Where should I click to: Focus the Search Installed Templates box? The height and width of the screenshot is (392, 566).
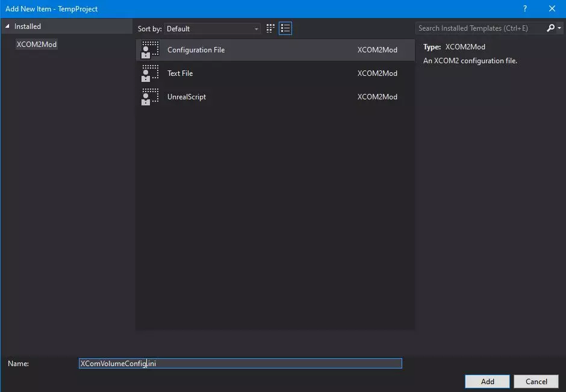click(x=480, y=28)
